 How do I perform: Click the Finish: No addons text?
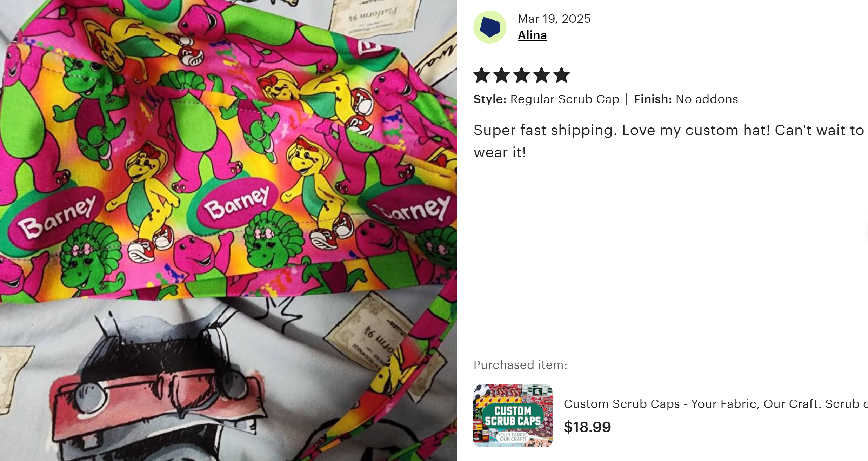pyautogui.click(x=686, y=99)
